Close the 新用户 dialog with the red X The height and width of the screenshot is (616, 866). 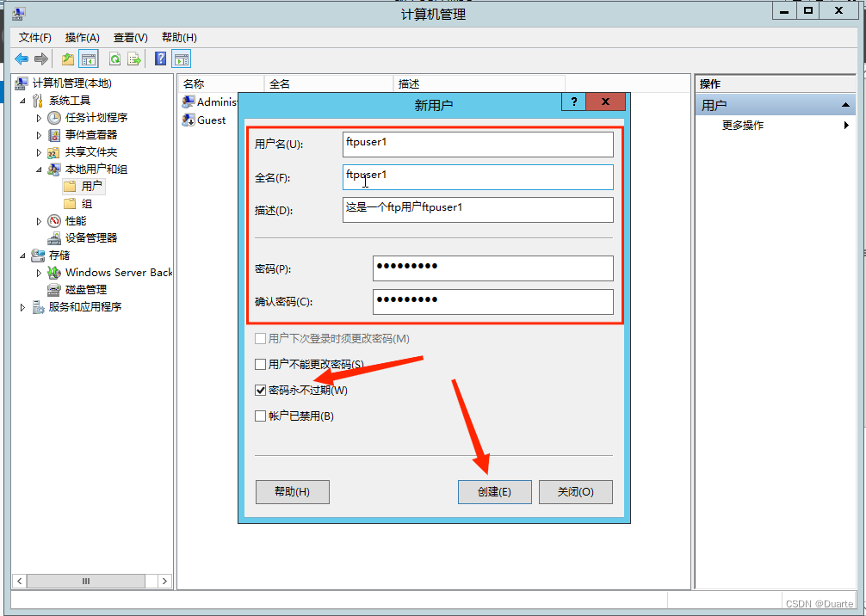(605, 102)
